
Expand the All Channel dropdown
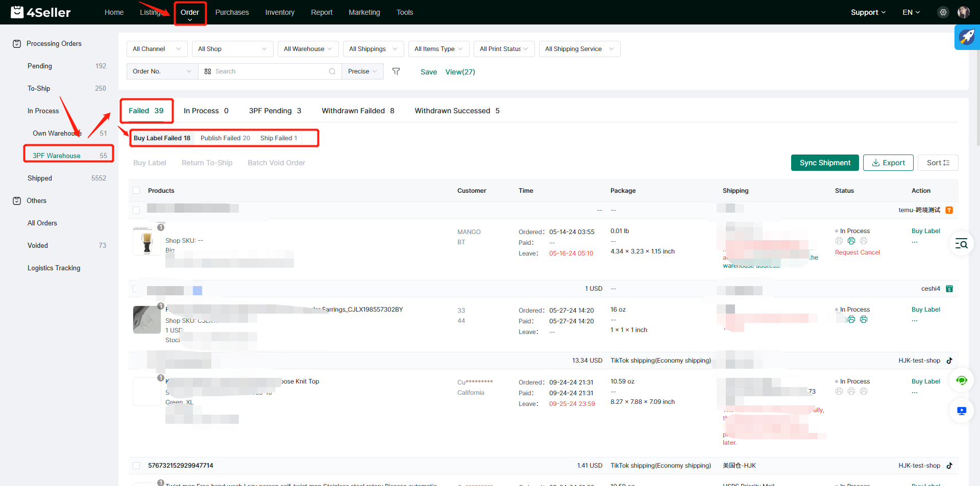[157, 49]
